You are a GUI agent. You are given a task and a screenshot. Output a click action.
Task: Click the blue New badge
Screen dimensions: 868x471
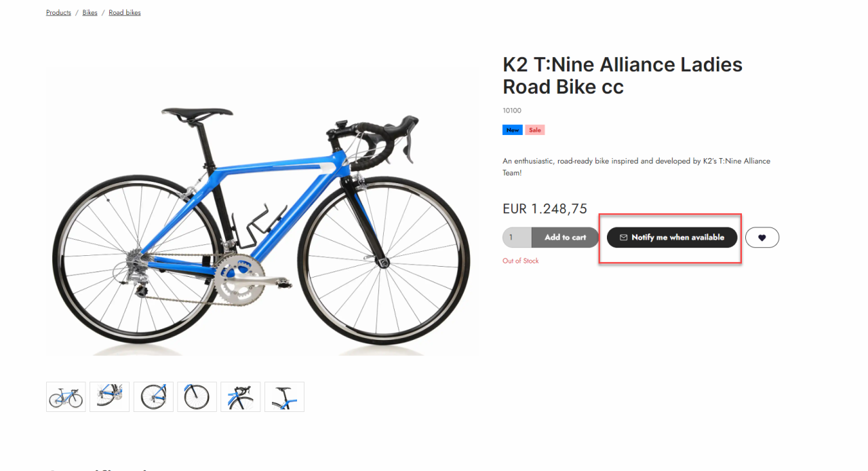512,130
